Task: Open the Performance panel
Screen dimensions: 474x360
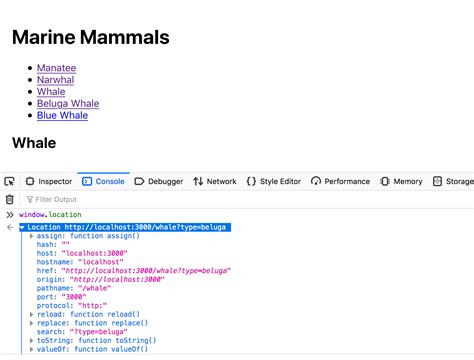Action: click(340, 181)
